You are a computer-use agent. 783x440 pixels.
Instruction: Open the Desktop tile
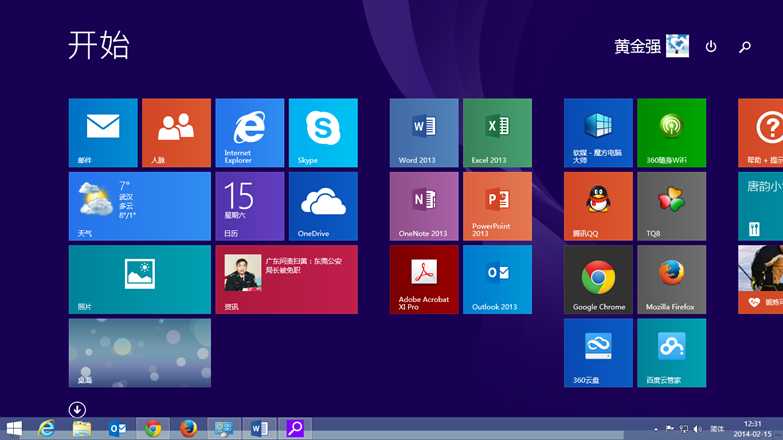140,353
